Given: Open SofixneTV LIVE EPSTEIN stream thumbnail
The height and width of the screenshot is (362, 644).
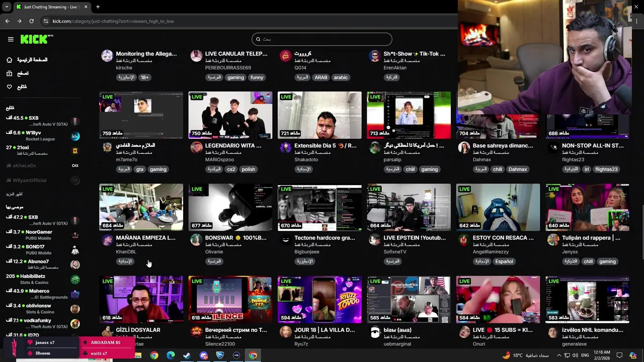Looking at the screenshot, I should click(409, 207).
